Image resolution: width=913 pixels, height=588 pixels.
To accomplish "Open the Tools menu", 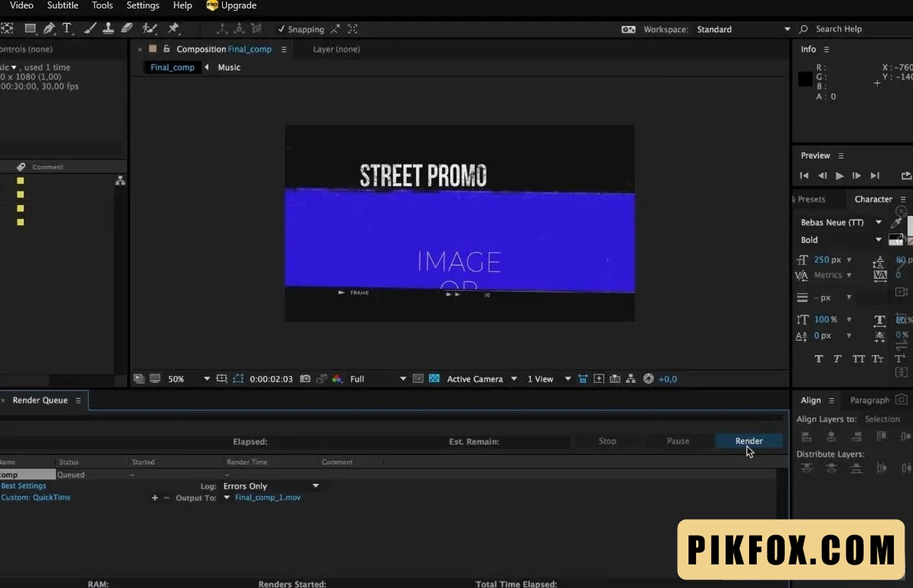I will pyautogui.click(x=102, y=5).
